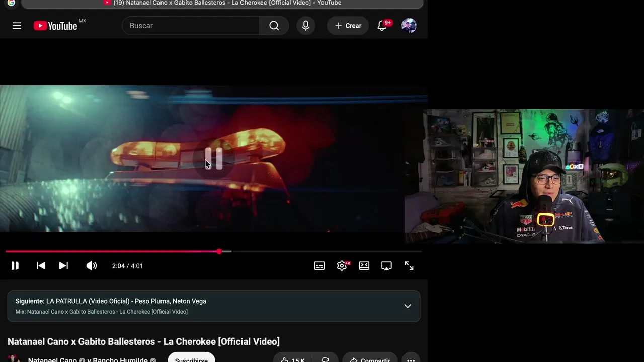This screenshot has width=644, height=362.
Task: Click the Buscar search field
Action: point(191,26)
